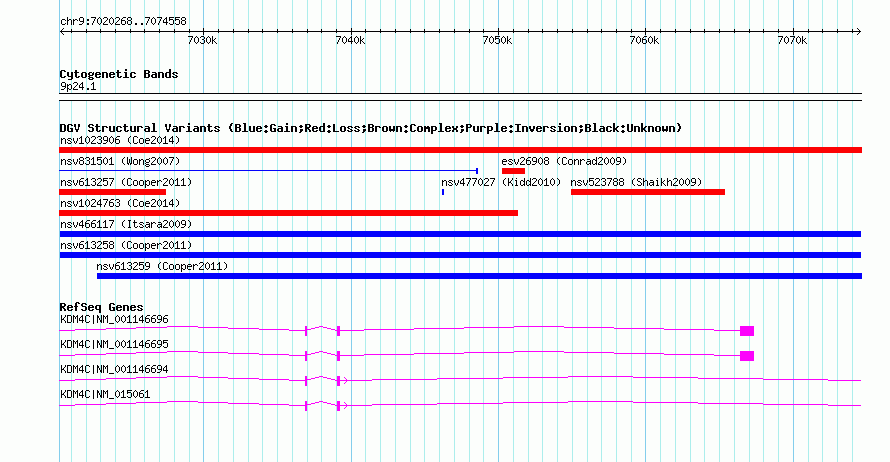The width and height of the screenshot is (890, 462).
Task: Click the blue bar of nsv613259
Action: point(480,276)
